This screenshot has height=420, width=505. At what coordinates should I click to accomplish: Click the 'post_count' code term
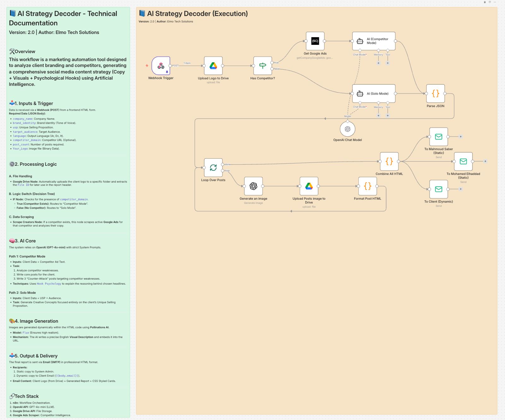(21, 145)
